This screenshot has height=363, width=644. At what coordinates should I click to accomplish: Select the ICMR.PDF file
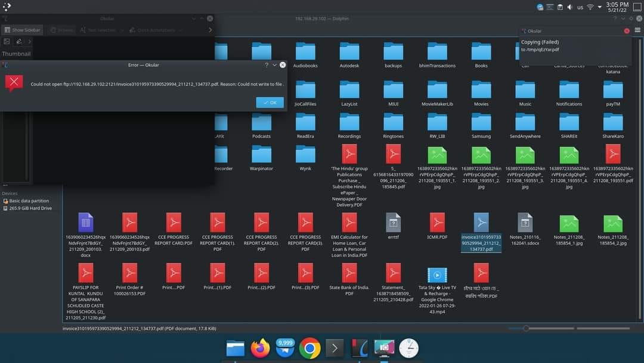click(437, 226)
